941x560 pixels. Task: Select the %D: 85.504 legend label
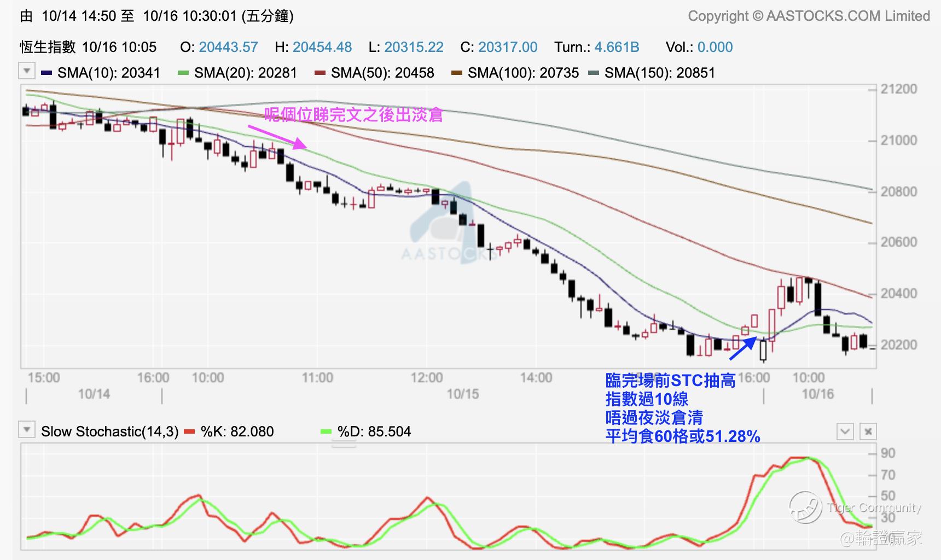374,431
